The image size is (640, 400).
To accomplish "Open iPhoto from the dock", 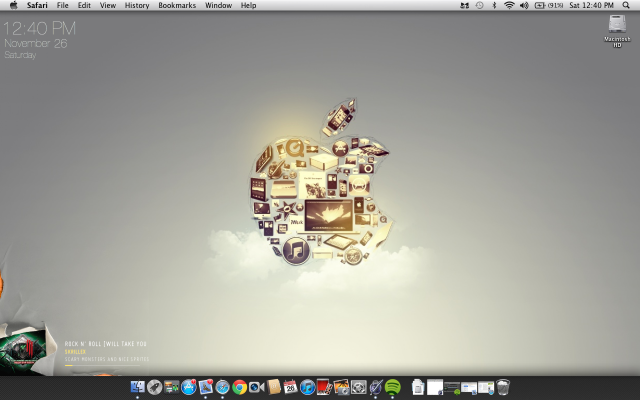I will (x=341, y=387).
